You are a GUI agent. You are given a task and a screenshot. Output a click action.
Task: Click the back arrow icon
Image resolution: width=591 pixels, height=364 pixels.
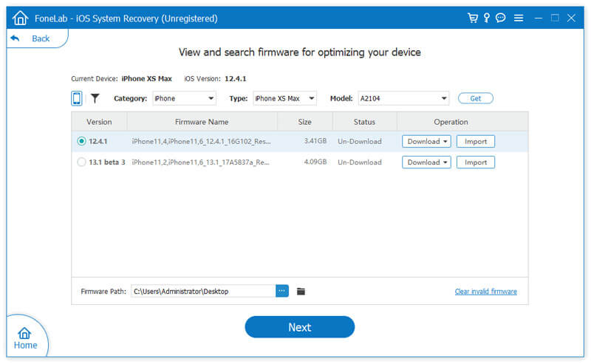click(15, 38)
